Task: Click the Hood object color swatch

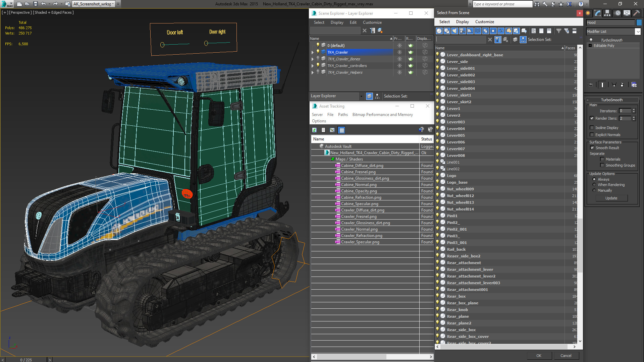Action: tap(639, 22)
